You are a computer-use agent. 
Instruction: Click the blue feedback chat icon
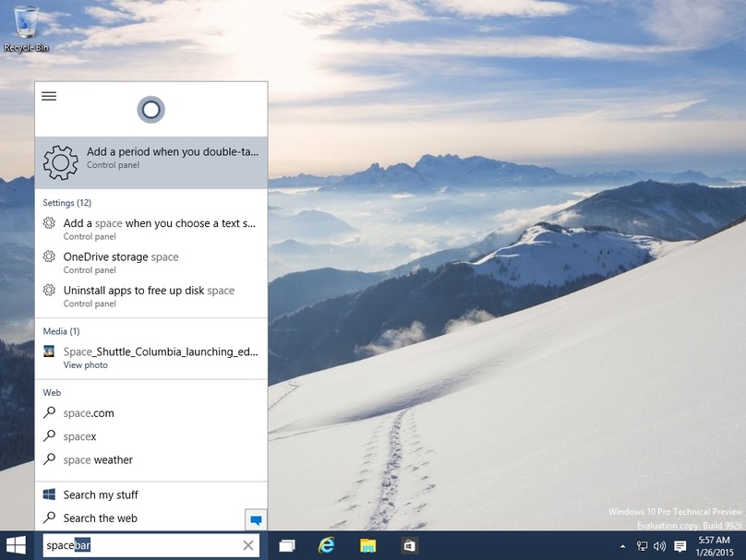click(256, 520)
